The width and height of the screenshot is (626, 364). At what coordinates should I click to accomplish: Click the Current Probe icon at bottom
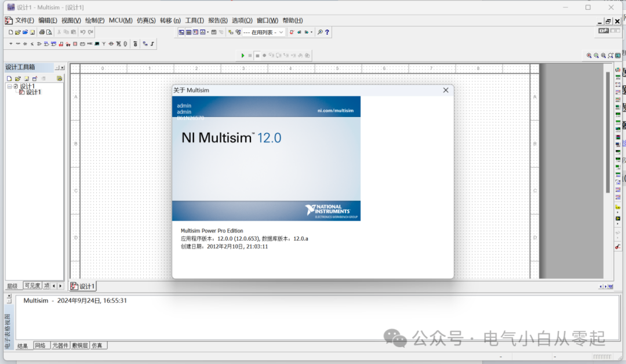point(618,247)
